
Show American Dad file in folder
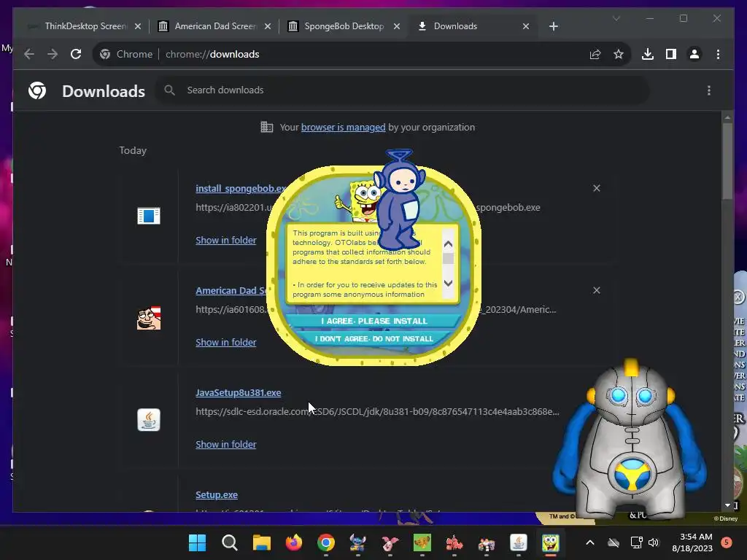(x=226, y=343)
